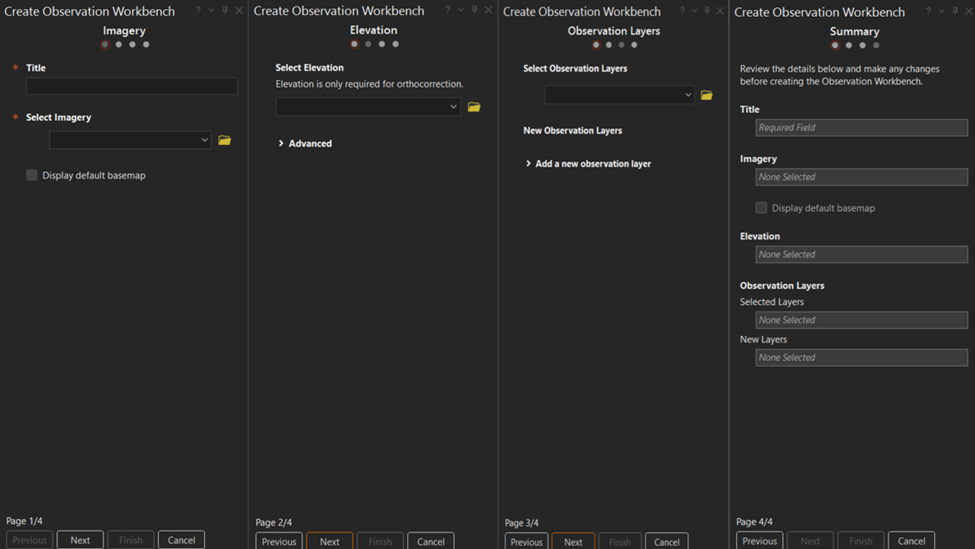Viewport: 975px width, 549px height.
Task: Click Next on Page 3/4 Observation Layers pane
Action: (573, 542)
